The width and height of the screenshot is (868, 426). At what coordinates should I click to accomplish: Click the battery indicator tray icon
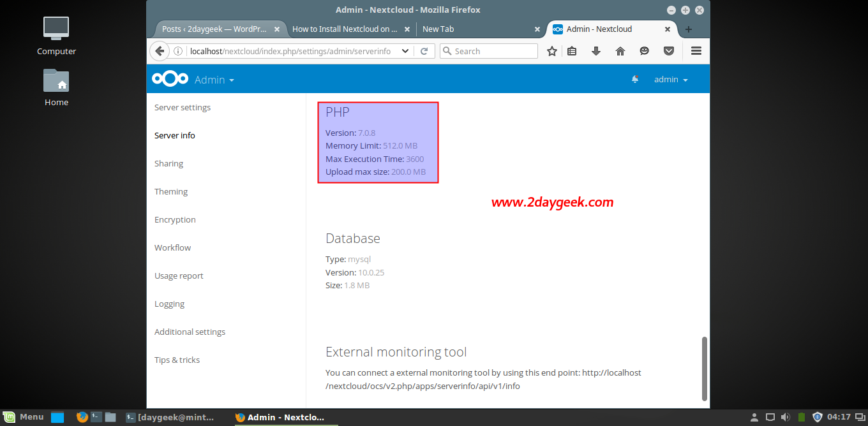click(x=802, y=418)
